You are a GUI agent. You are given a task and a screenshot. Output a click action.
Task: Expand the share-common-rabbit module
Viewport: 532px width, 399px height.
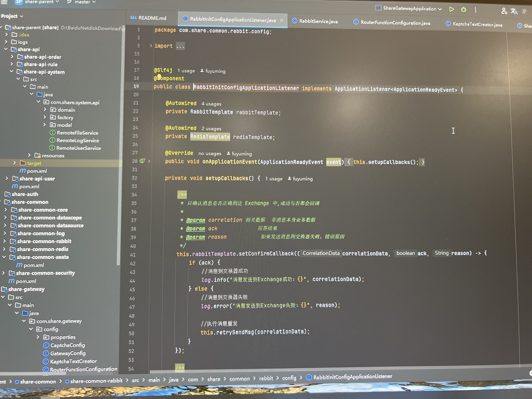click(x=5, y=241)
